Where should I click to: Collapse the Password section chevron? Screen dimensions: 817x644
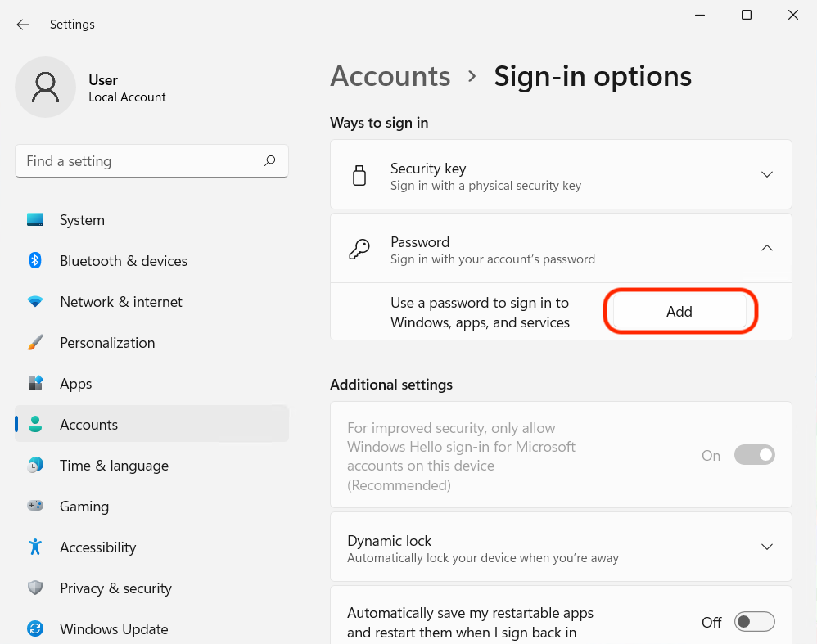[x=767, y=248]
